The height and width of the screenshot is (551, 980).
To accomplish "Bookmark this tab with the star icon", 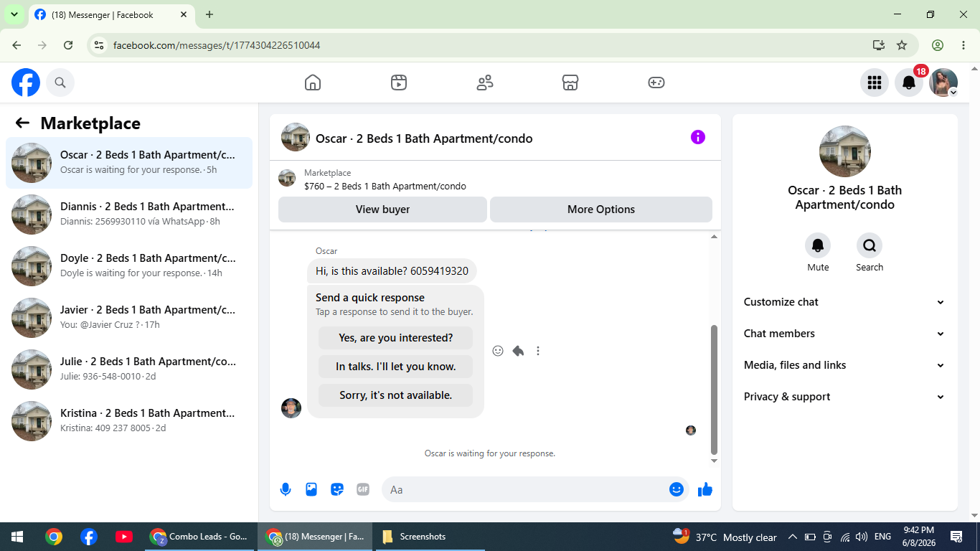I will pos(902,45).
